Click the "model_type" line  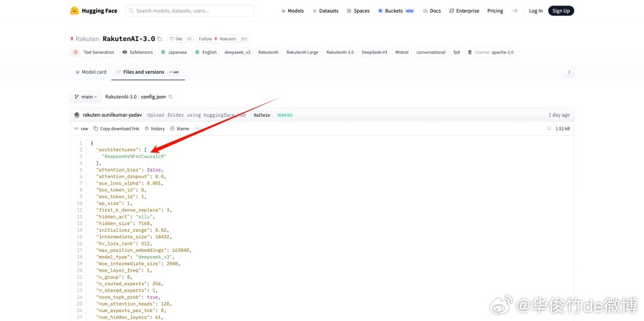(x=135, y=257)
